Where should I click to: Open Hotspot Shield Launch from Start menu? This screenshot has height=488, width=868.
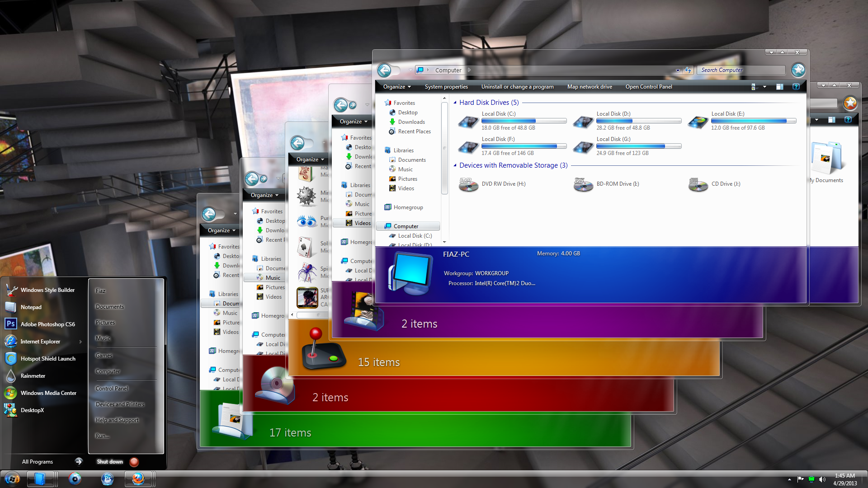(x=47, y=359)
